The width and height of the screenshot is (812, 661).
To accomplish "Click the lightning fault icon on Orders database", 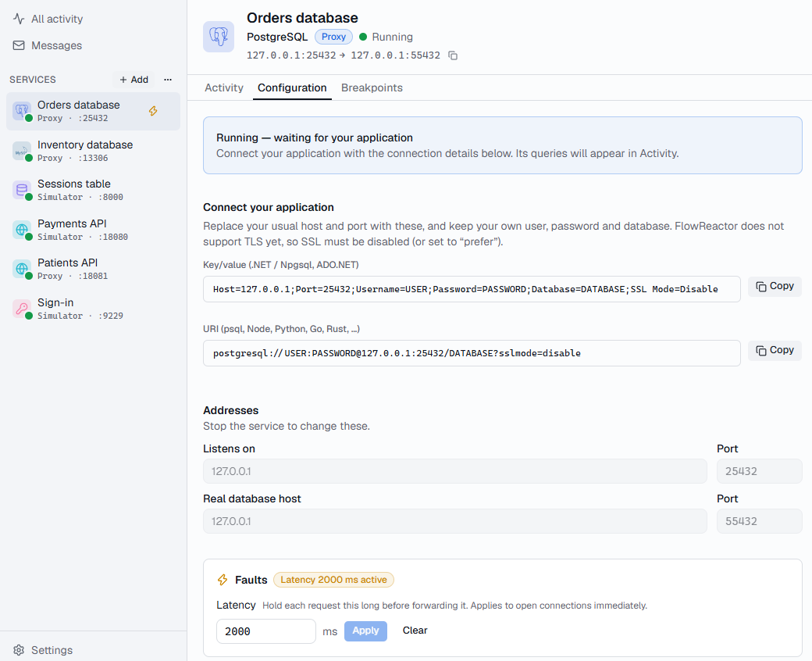I will pos(153,111).
